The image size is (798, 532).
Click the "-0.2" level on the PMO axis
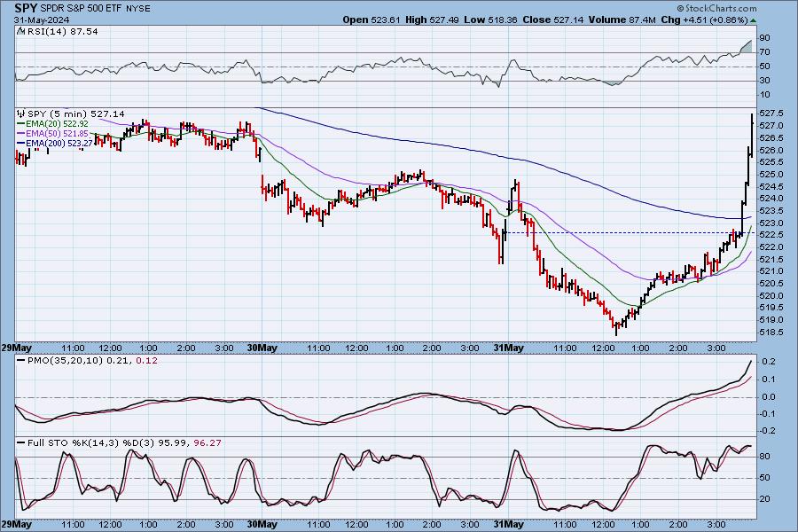(768, 431)
